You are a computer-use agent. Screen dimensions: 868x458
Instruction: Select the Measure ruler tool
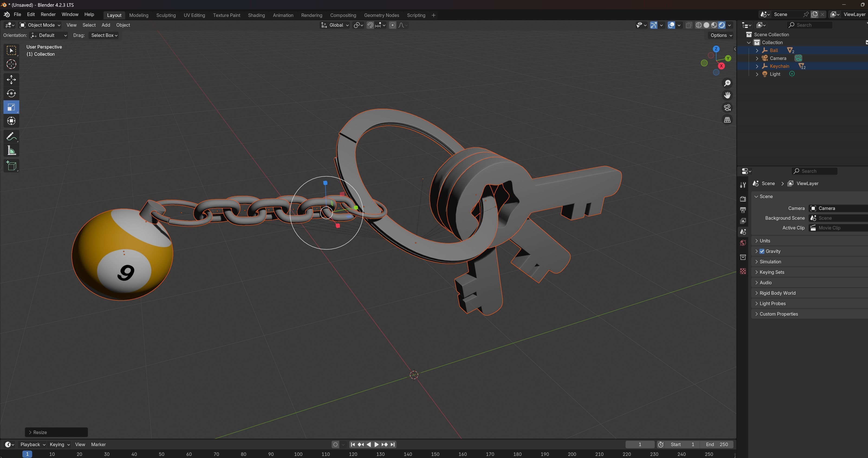(x=11, y=151)
